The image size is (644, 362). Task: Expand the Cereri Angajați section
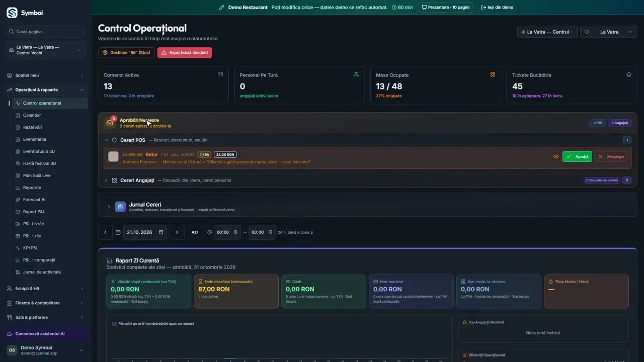[x=106, y=180]
